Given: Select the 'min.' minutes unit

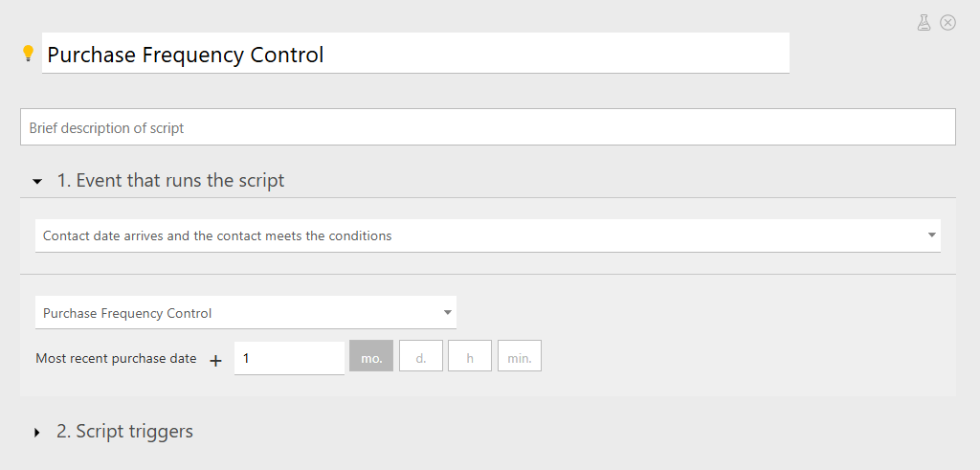Looking at the screenshot, I should pos(520,356).
